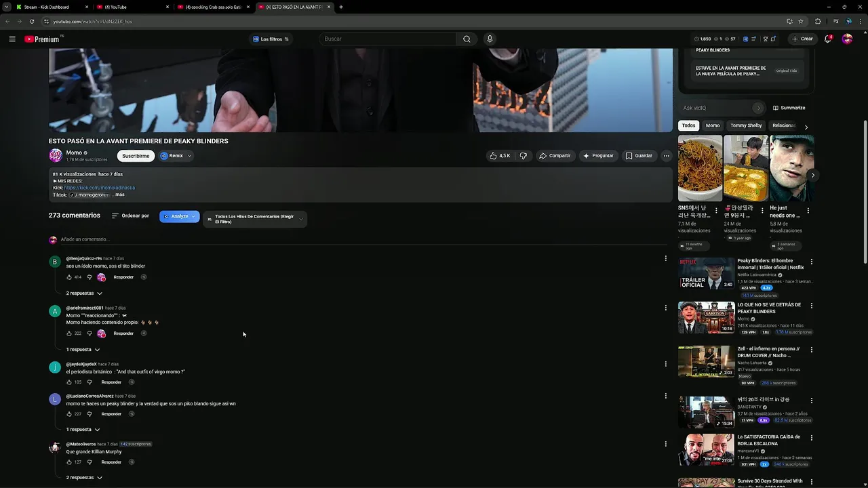Open account avatar menu in header
This screenshot has height=488, width=868.
point(847,39)
